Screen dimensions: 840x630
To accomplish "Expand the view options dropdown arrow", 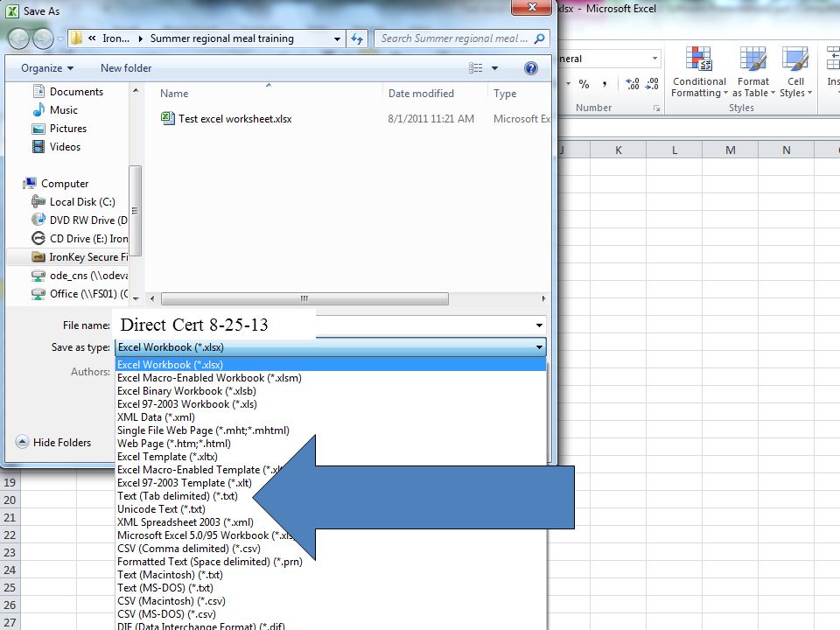I will [495, 68].
